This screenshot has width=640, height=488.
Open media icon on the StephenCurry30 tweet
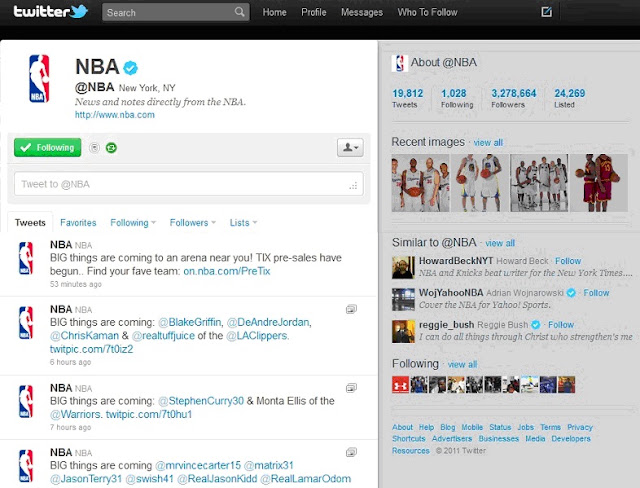(351, 388)
